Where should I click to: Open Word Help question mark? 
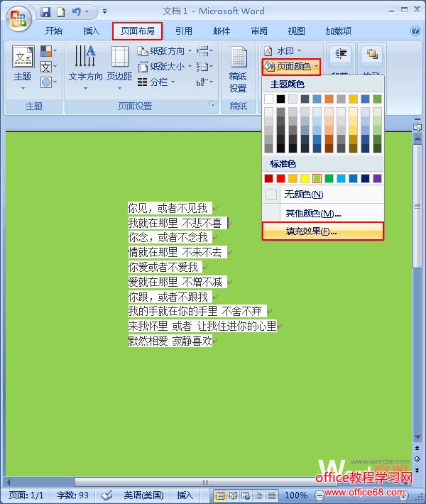pyautogui.click(x=415, y=31)
